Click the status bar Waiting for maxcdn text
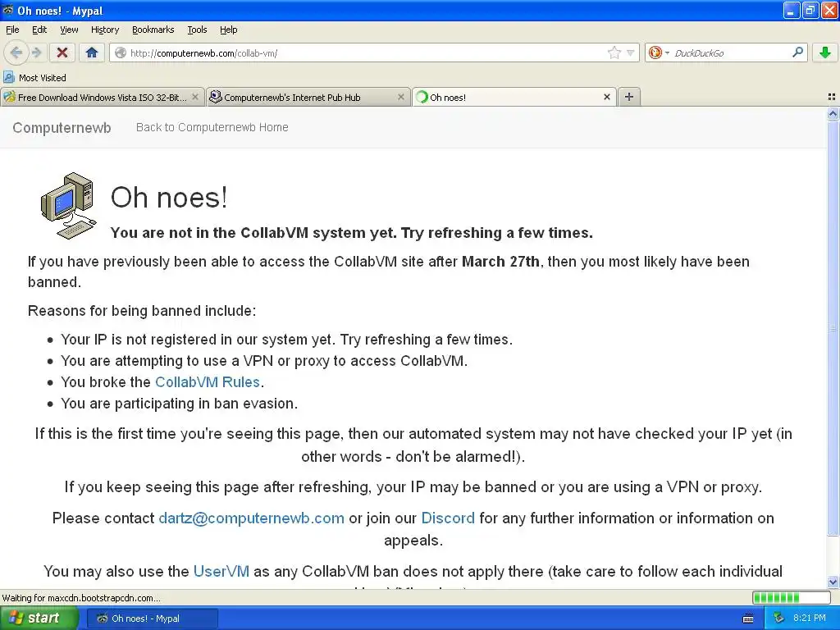The width and height of the screenshot is (840, 630). click(81, 598)
